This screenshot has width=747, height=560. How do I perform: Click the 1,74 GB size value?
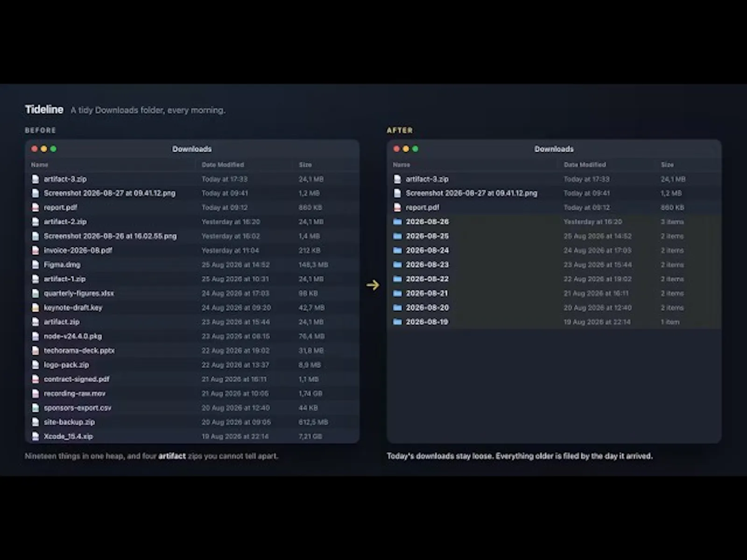point(310,393)
